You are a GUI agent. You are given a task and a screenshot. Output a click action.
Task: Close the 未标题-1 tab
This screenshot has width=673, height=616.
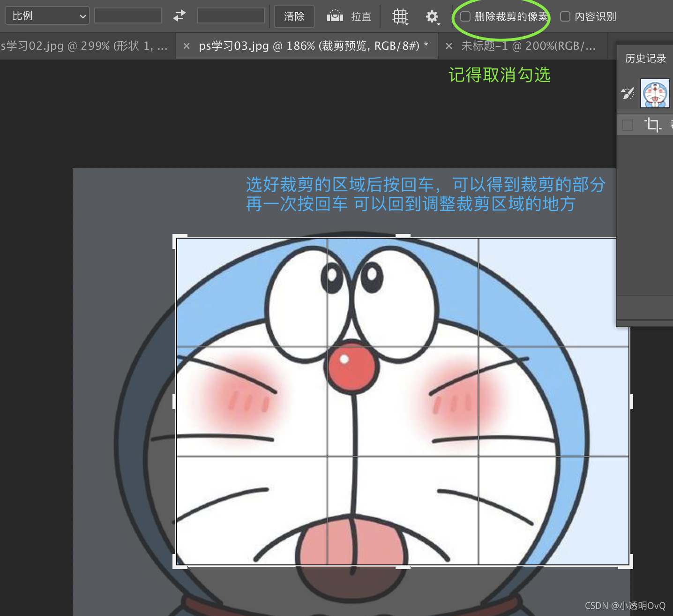point(449,46)
